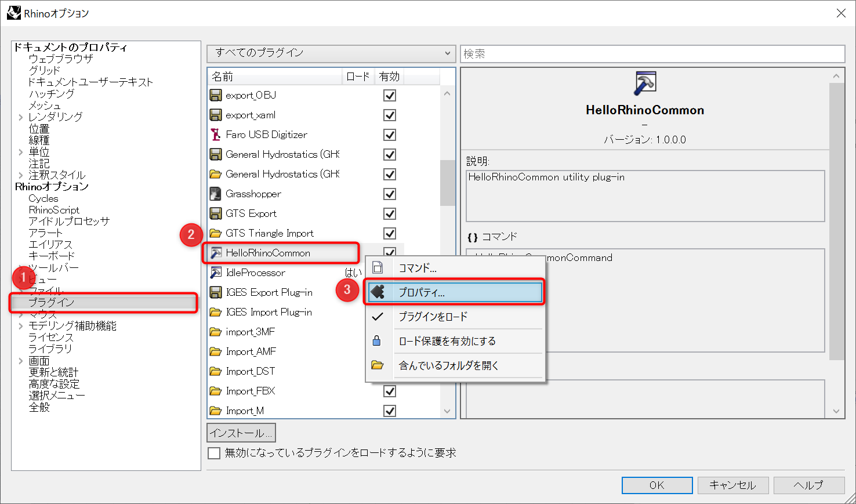Click the Faro USB Digitizer plug-in icon
The height and width of the screenshot is (504, 856).
coord(216,135)
